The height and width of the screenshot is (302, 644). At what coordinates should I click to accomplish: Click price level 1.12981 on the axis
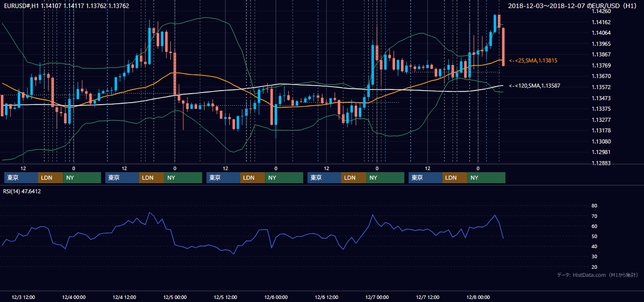[601, 152]
